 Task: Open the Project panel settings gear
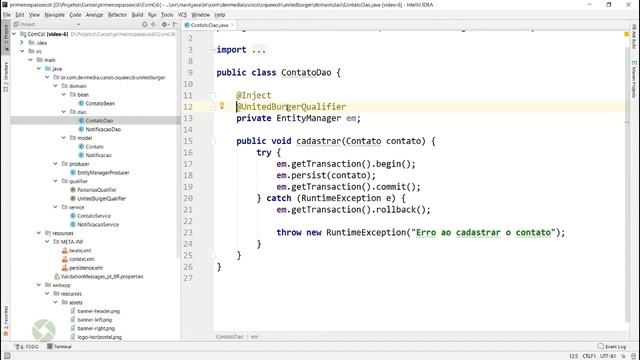(164, 24)
